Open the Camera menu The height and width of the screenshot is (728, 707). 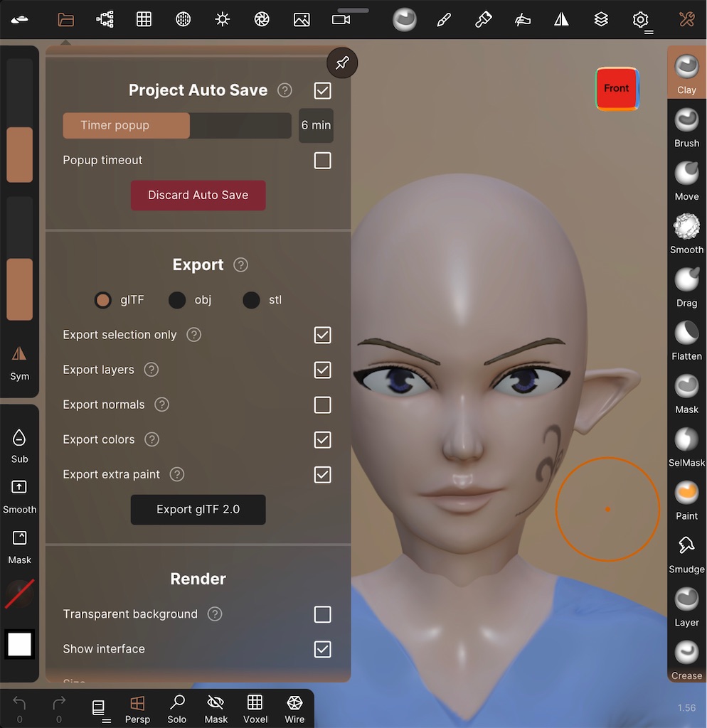341,19
